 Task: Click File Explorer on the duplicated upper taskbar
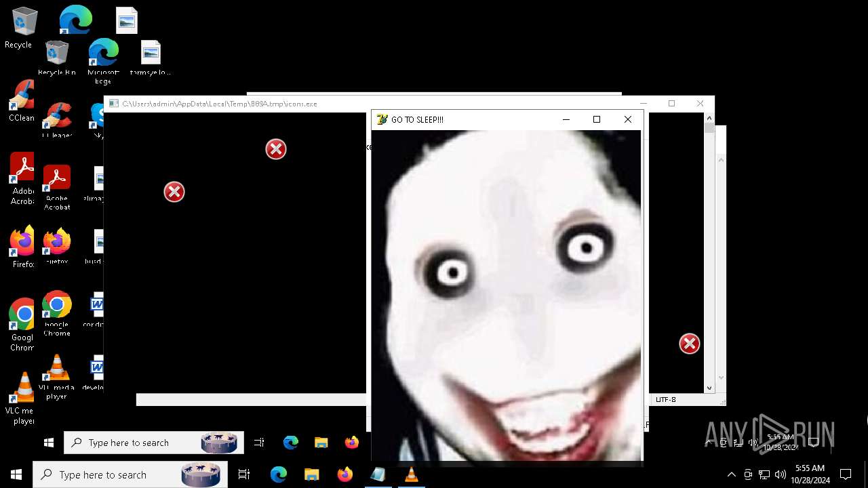click(321, 443)
